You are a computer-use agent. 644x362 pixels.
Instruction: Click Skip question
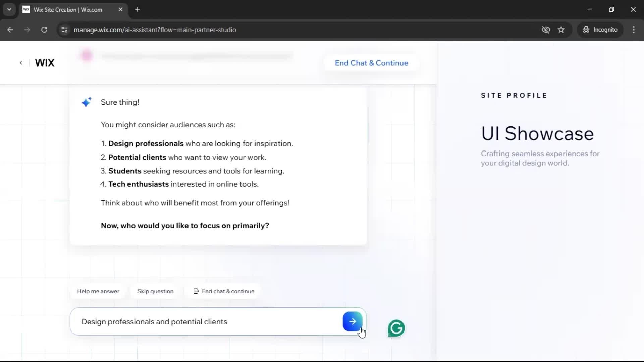(x=155, y=291)
